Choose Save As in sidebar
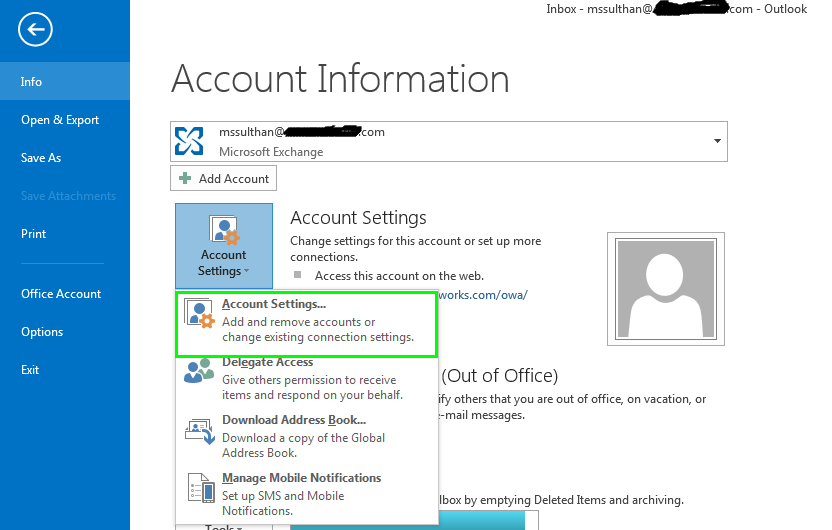The height and width of the screenshot is (530, 832). point(65,158)
